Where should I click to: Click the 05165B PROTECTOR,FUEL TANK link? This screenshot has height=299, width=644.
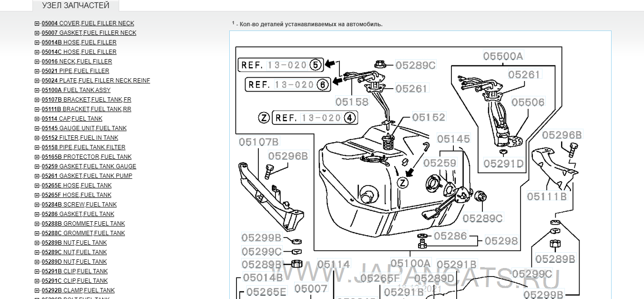point(86,157)
